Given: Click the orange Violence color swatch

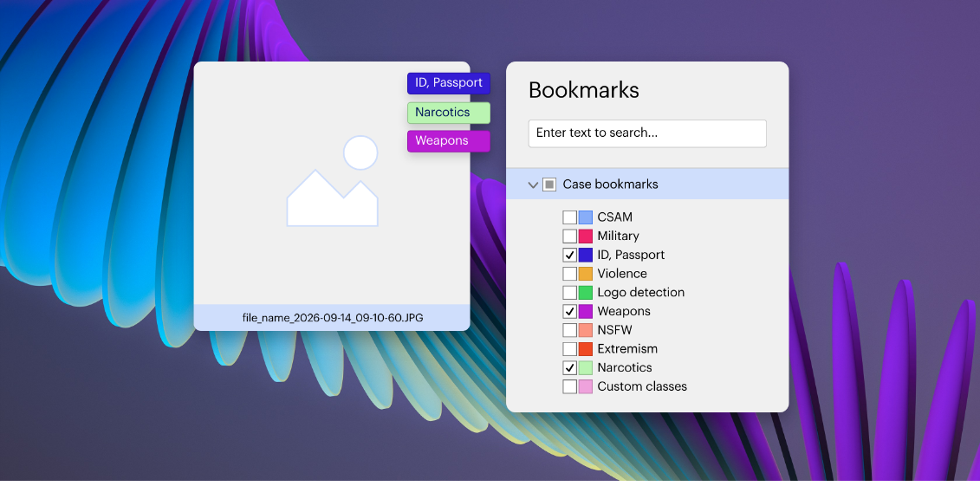Looking at the screenshot, I should click(x=586, y=274).
